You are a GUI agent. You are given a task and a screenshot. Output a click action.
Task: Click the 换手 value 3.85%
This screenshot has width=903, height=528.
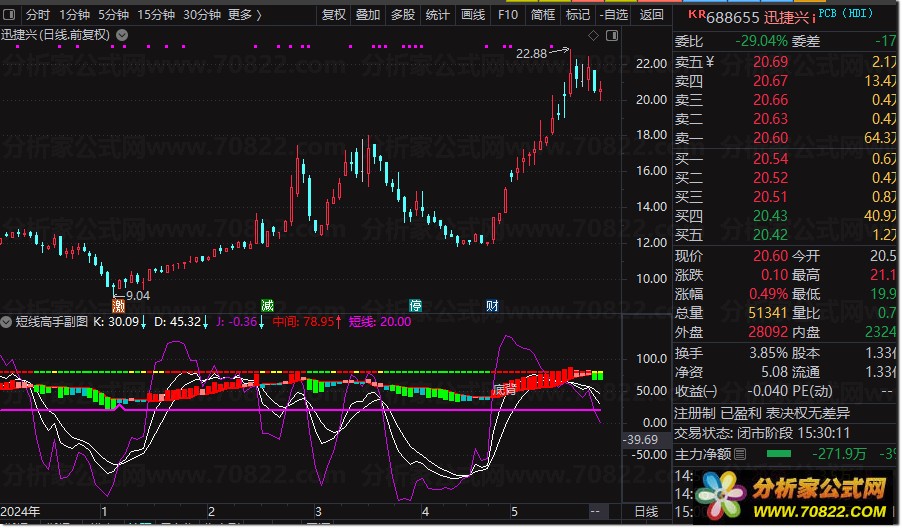768,353
